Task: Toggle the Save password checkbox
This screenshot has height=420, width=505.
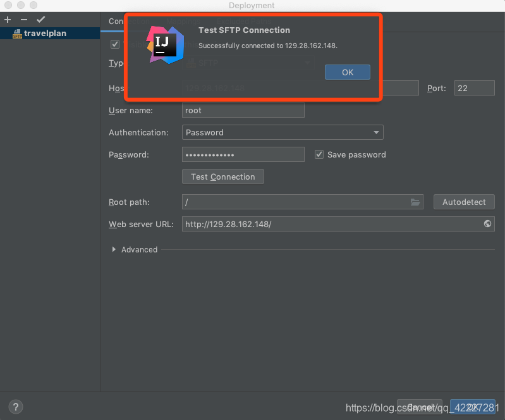Action: [x=319, y=154]
